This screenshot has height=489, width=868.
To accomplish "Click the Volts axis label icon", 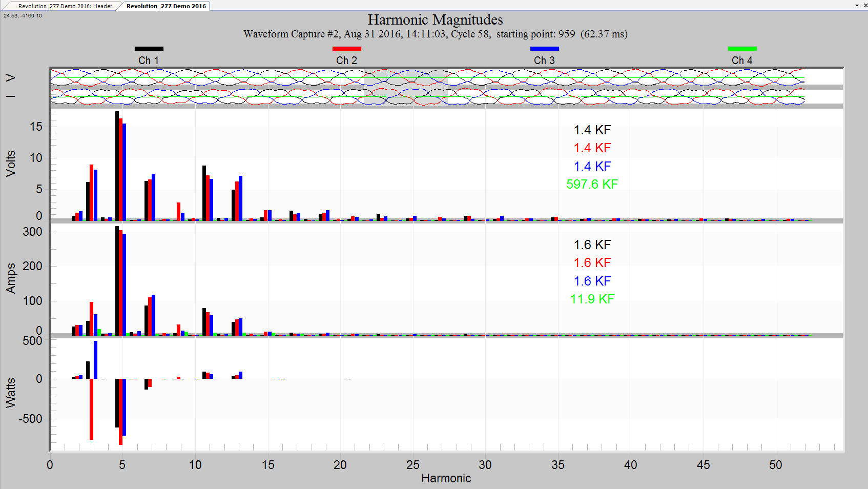I will click(x=11, y=164).
